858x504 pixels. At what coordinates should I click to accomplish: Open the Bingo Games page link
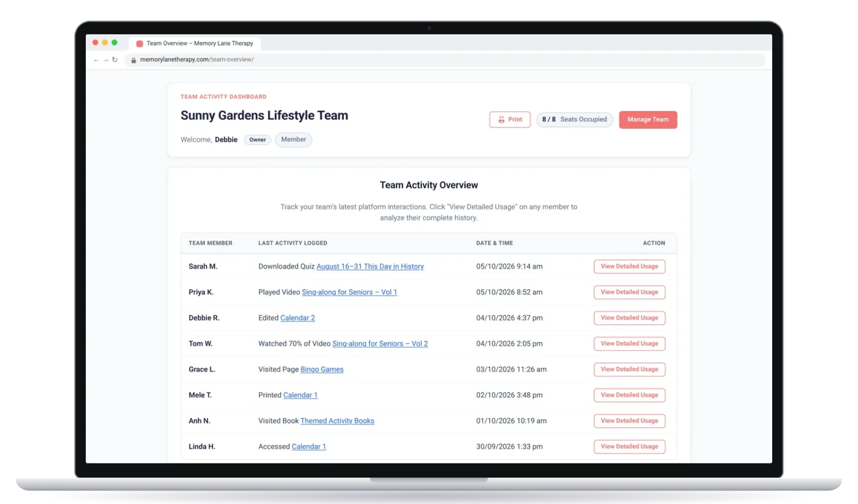322,370
